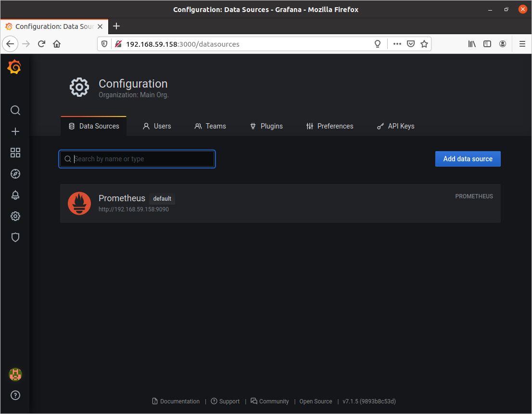Open the search icon in sidebar
The image size is (532, 414).
(x=15, y=110)
